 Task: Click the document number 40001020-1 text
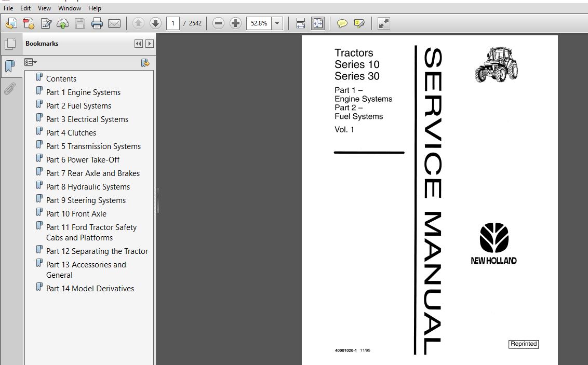(x=346, y=351)
